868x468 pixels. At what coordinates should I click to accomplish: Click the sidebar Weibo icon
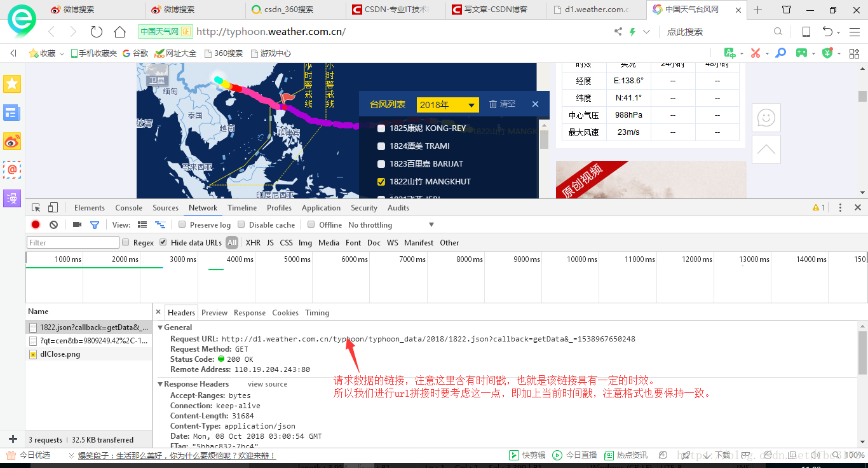(x=12, y=141)
